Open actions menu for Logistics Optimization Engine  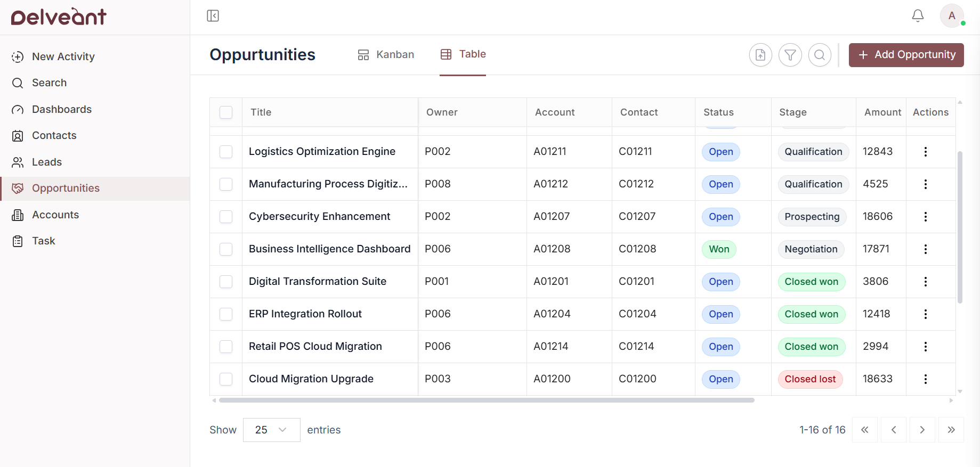click(925, 152)
